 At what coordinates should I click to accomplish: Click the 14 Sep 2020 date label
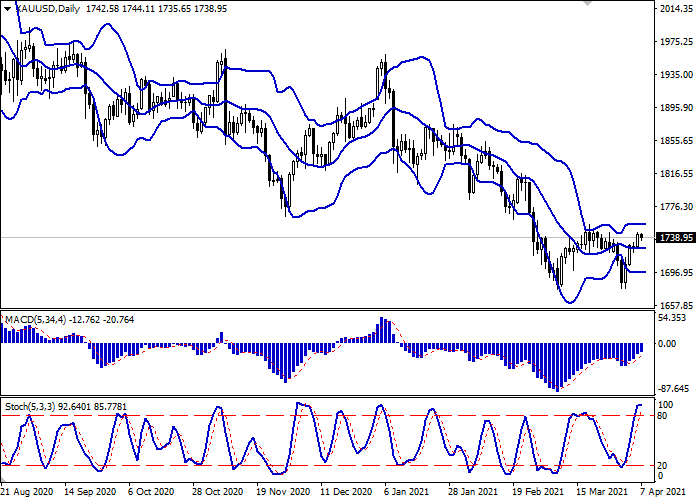pyautogui.click(x=90, y=492)
